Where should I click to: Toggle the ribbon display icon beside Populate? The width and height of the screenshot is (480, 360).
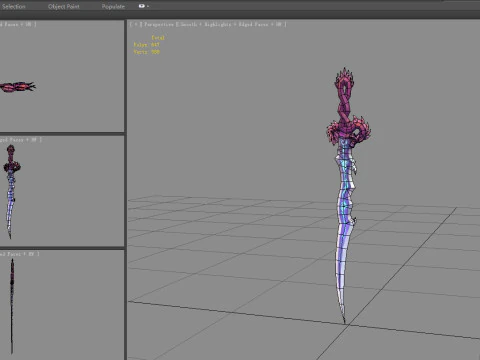(x=143, y=6)
